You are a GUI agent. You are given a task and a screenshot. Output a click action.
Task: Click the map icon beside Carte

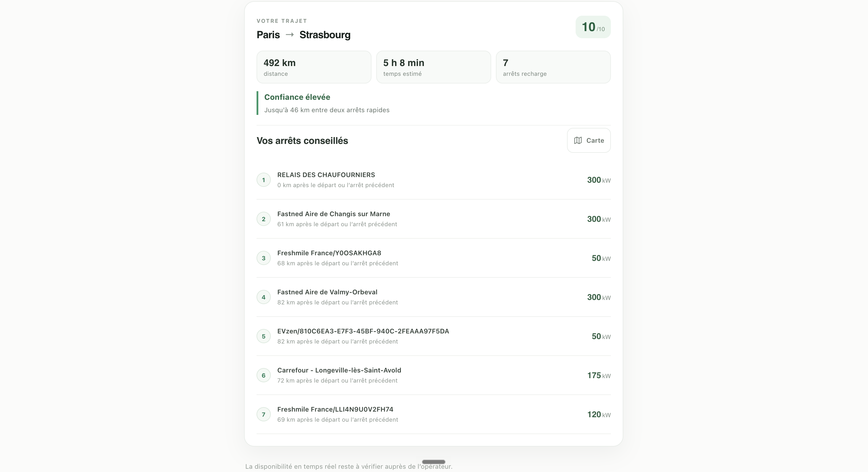(x=578, y=140)
